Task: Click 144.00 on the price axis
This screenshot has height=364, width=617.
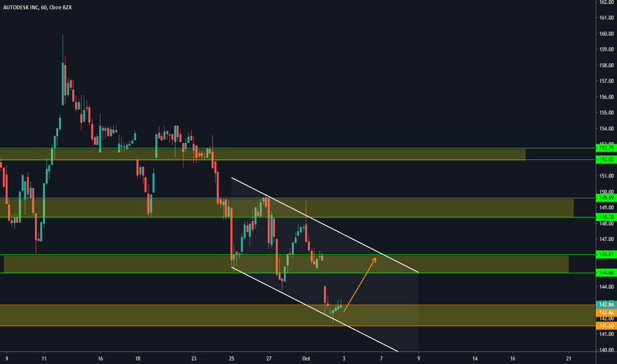Action: coord(606,287)
